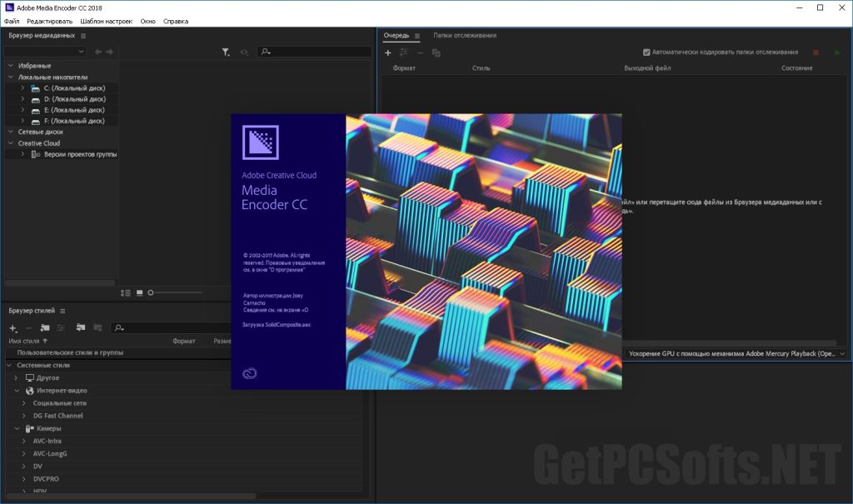Expand the Социальные сети preset folder
Viewport: 853px width, 504px height.
pyautogui.click(x=24, y=403)
